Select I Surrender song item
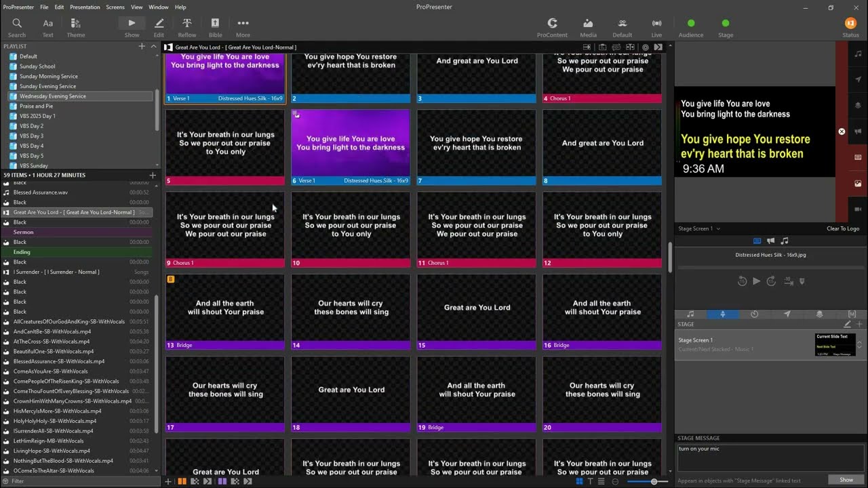 coord(77,272)
